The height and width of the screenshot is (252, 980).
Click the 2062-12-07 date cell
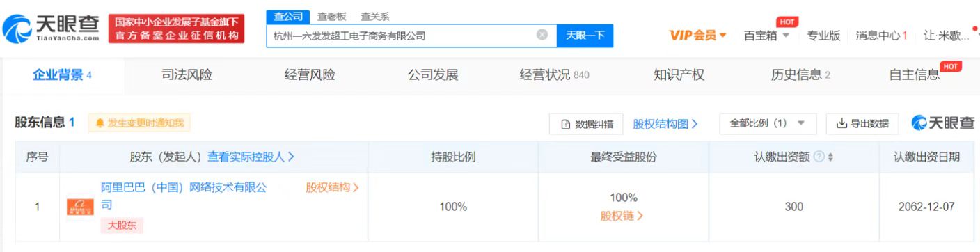tap(926, 207)
